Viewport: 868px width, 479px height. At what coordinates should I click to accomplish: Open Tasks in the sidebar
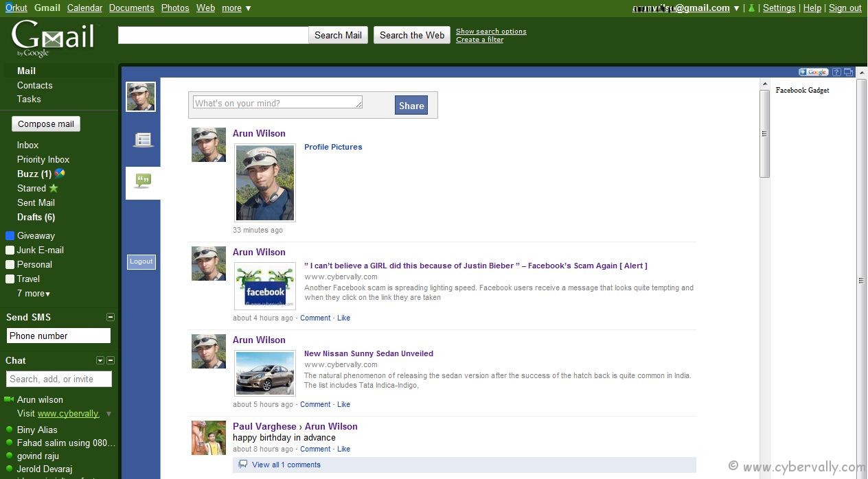(x=29, y=99)
